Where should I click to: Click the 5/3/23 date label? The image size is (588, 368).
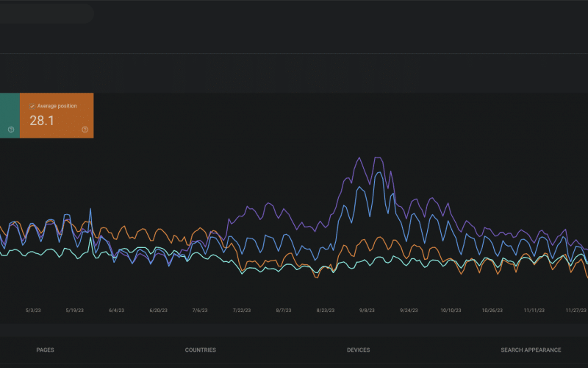[x=35, y=311]
